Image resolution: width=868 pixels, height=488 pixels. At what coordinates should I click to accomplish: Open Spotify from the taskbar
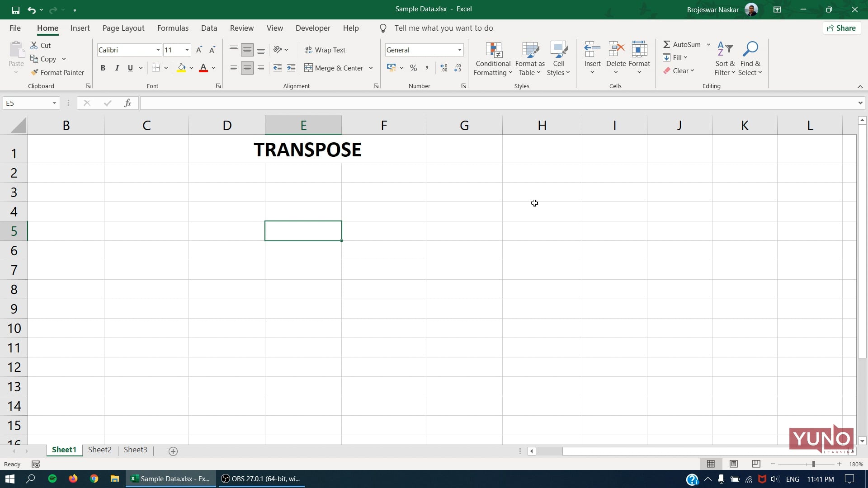click(52, 479)
